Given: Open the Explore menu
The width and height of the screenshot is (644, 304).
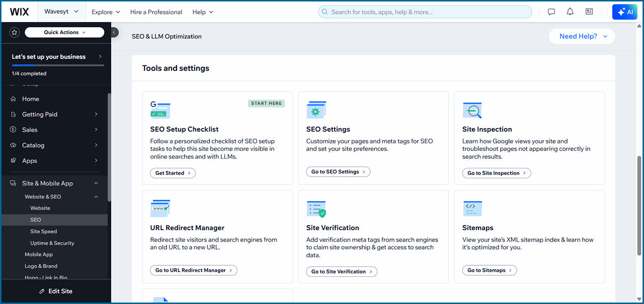Looking at the screenshot, I should point(106,12).
